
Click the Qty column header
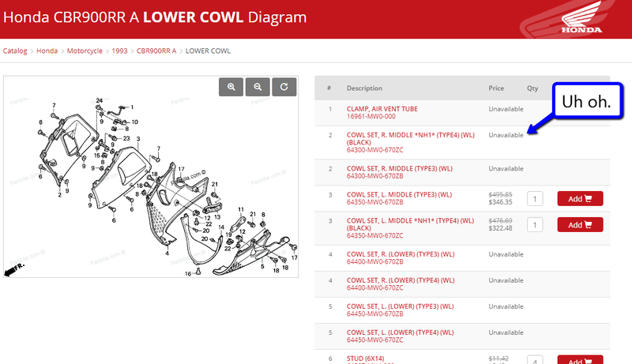tap(532, 88)
